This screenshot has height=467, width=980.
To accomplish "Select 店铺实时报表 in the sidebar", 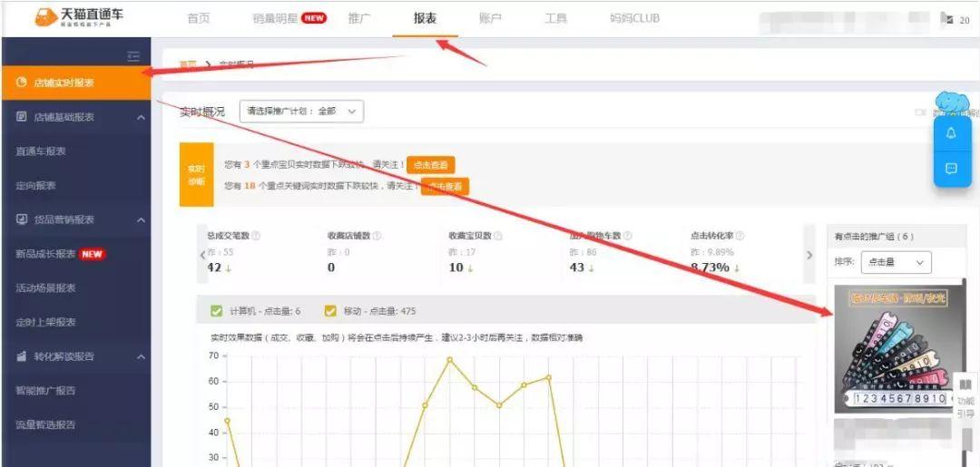I will 76,83.
